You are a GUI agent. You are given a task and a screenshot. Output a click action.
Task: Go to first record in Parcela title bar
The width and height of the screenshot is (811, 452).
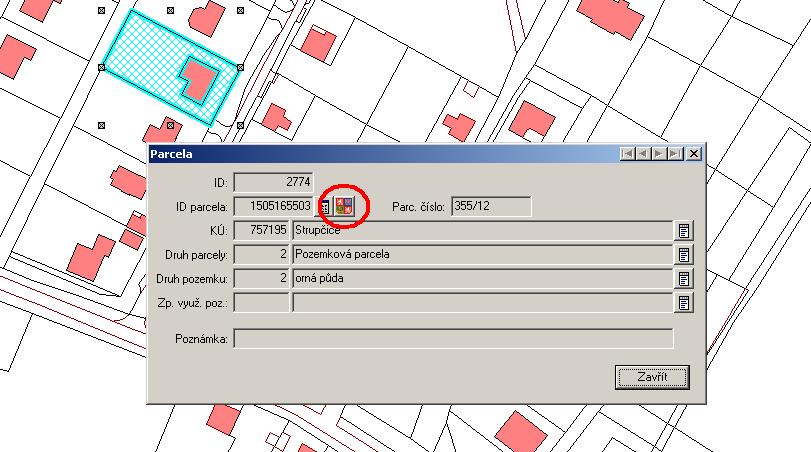pos(628,154)
